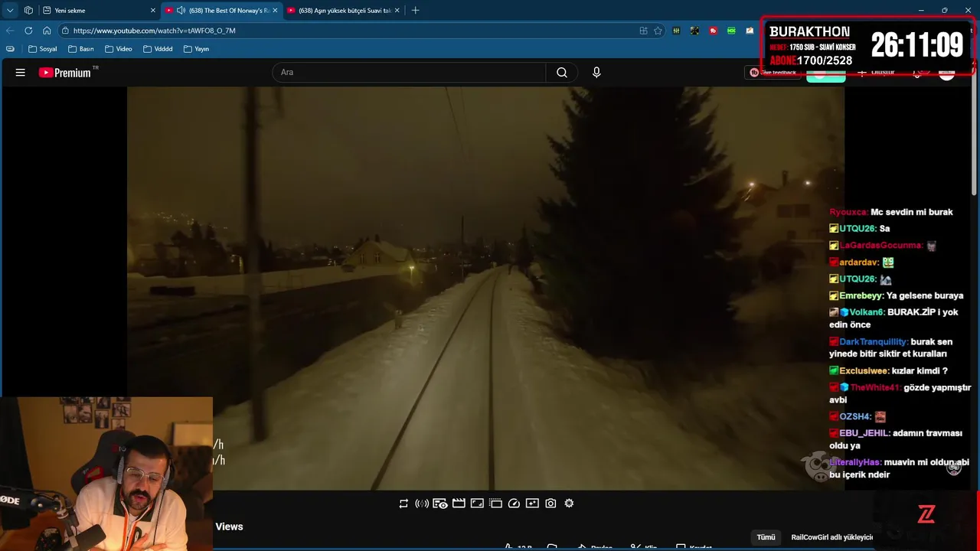Screen dimensions: 980x551
Task: Open the tab search dropdown arrow
Action: 10,11
